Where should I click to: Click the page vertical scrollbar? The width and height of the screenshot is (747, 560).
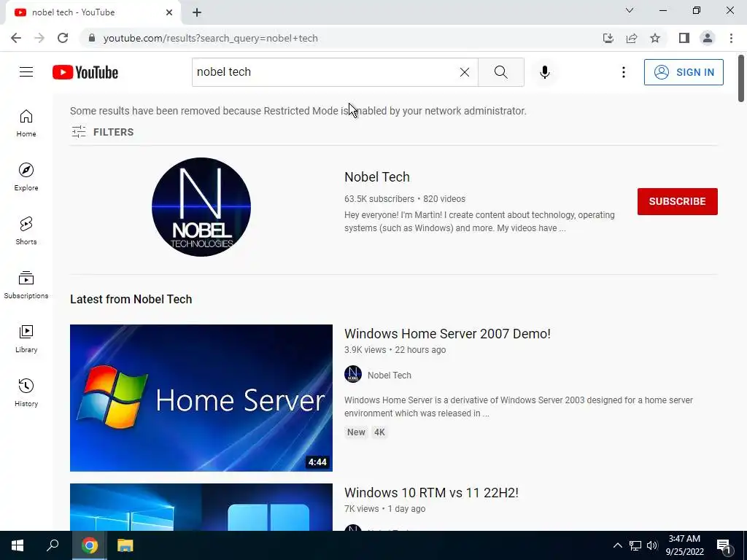pyautogui.click(x=741, y=79)
